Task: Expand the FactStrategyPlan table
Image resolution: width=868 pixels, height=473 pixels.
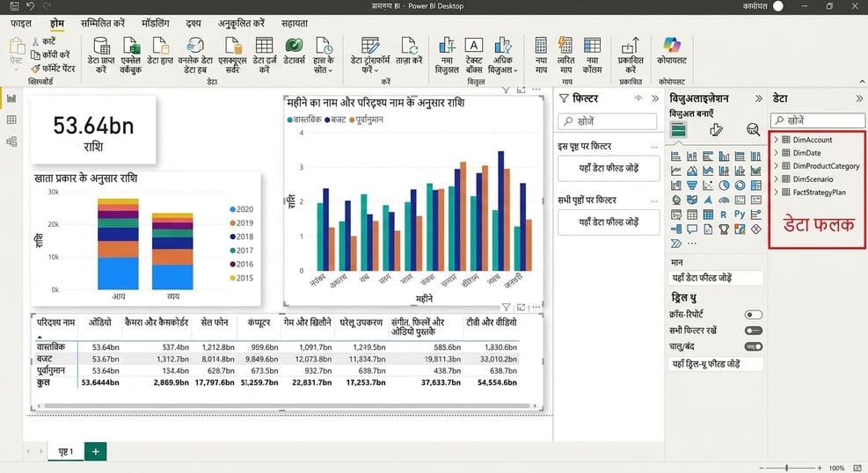Action: (x=777, y=192)
